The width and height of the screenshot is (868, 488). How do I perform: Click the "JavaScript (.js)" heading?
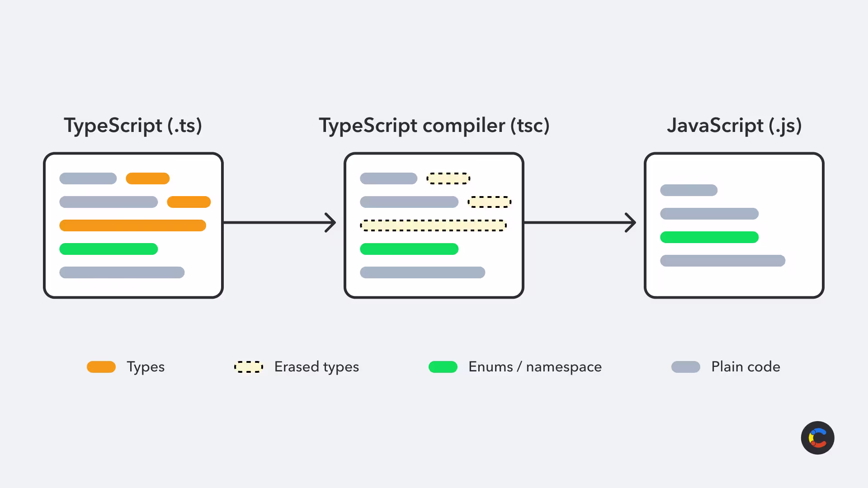[734, 126]
